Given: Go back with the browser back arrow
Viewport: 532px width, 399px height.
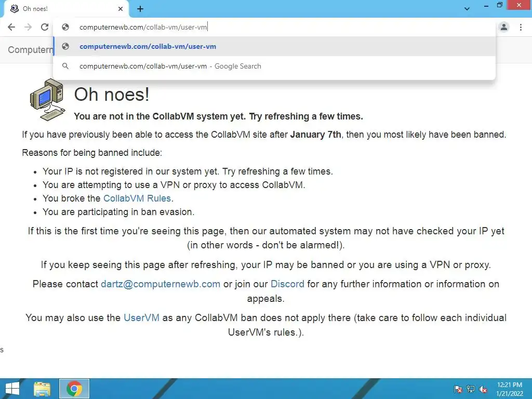Looking at the screenshot, I should [x=11, y=27].
